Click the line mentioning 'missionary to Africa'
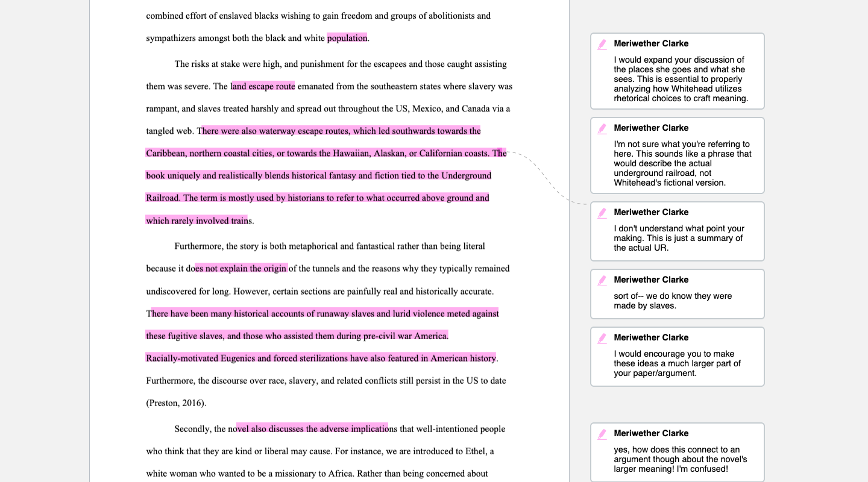Image resolution: width=868 pixels, height=482 pixels. click(317, 474)
